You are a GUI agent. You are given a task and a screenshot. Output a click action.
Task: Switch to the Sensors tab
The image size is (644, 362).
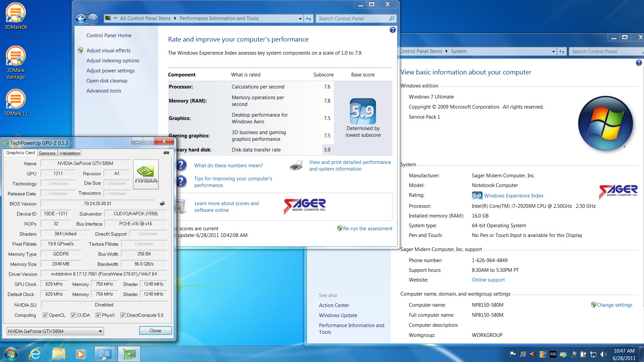point(47,153)
